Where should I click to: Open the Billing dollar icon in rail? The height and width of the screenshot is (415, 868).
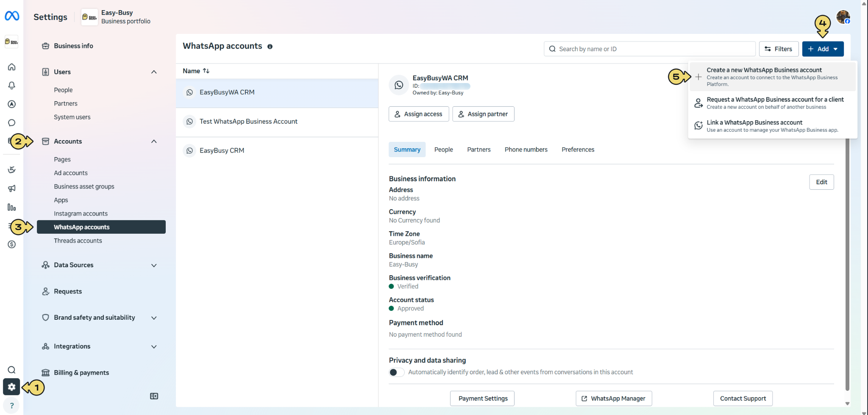pos(12,244)
